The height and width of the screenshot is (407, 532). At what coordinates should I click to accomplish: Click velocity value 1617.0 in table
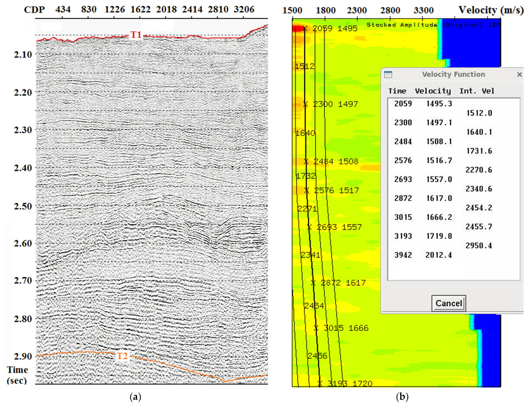tap(439, 198)
